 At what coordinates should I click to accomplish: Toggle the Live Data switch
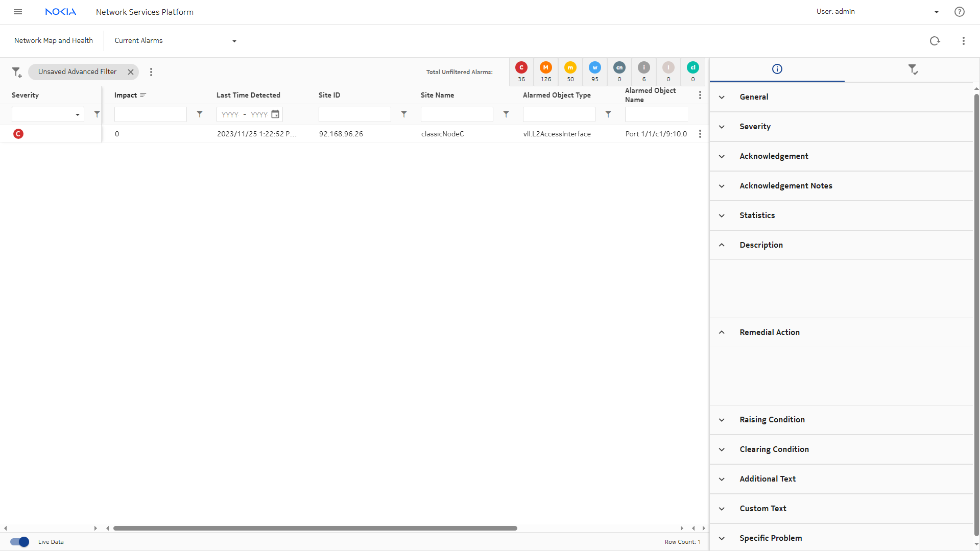pyautogui.click(x=19, y=542)
